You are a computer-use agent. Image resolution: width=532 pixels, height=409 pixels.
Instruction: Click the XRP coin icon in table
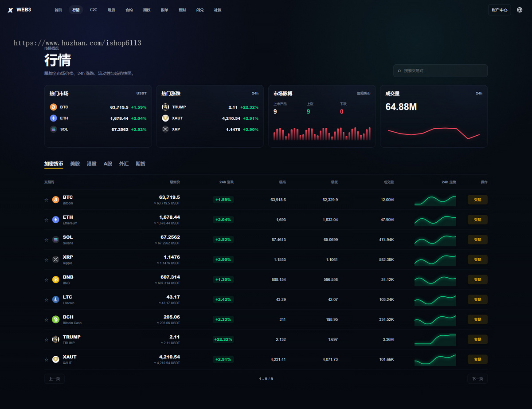(55, 260)
